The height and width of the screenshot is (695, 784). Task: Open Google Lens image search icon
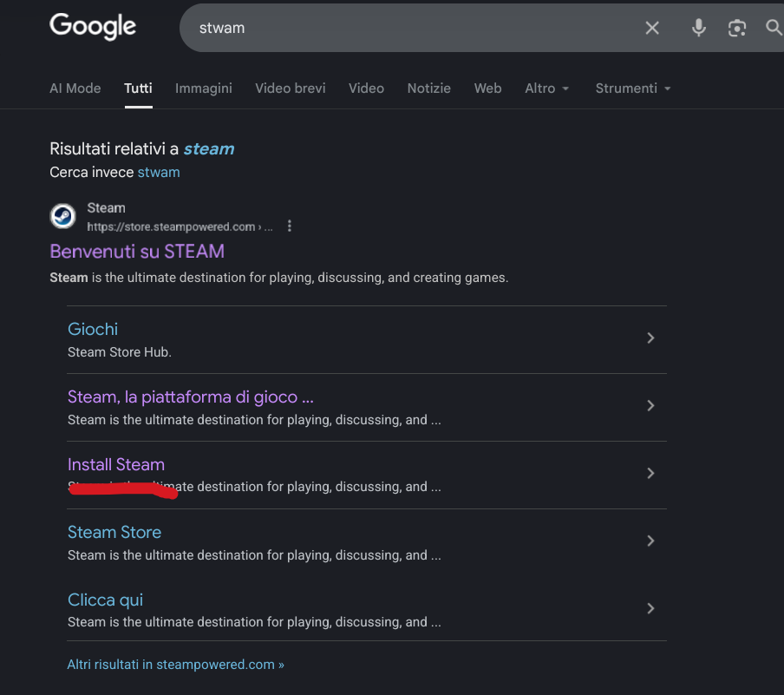click(736, 28)
